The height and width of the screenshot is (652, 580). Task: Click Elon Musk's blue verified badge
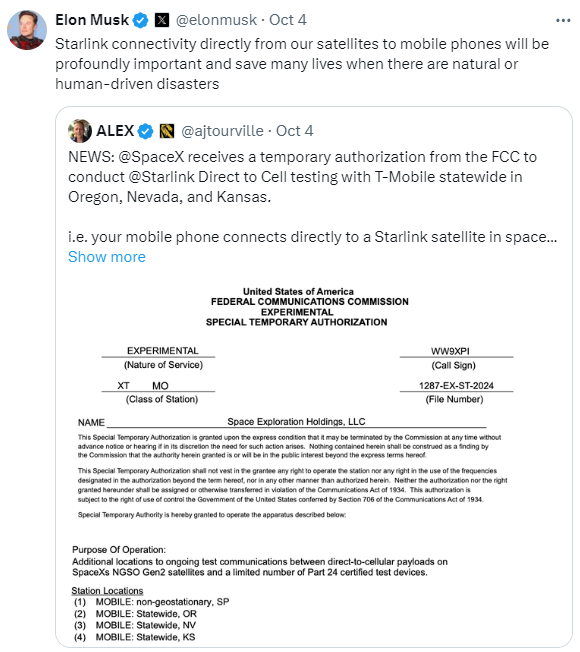tap(141, 20)
